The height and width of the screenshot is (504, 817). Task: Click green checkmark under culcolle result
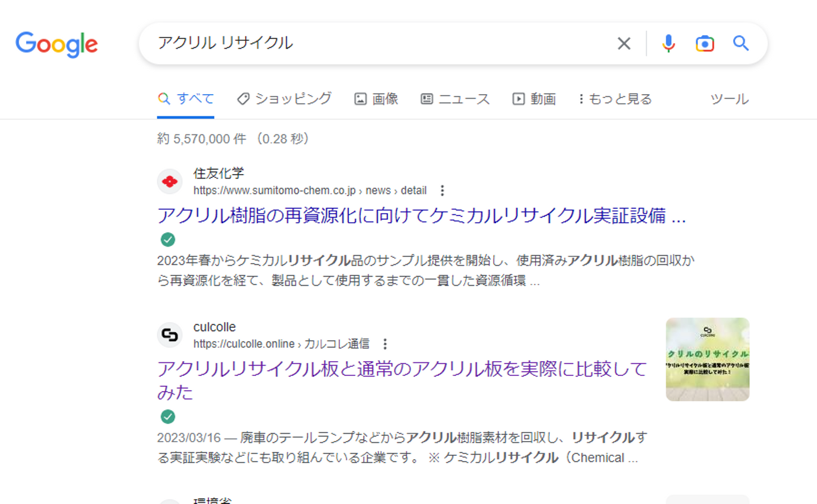168,417
